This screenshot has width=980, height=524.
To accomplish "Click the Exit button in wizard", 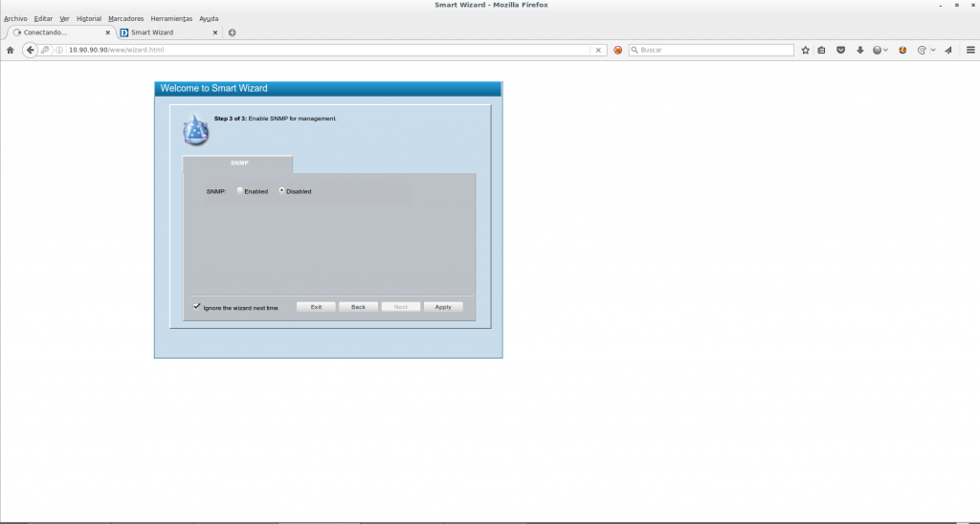I will pyautogui.click(x=316, y=307).
